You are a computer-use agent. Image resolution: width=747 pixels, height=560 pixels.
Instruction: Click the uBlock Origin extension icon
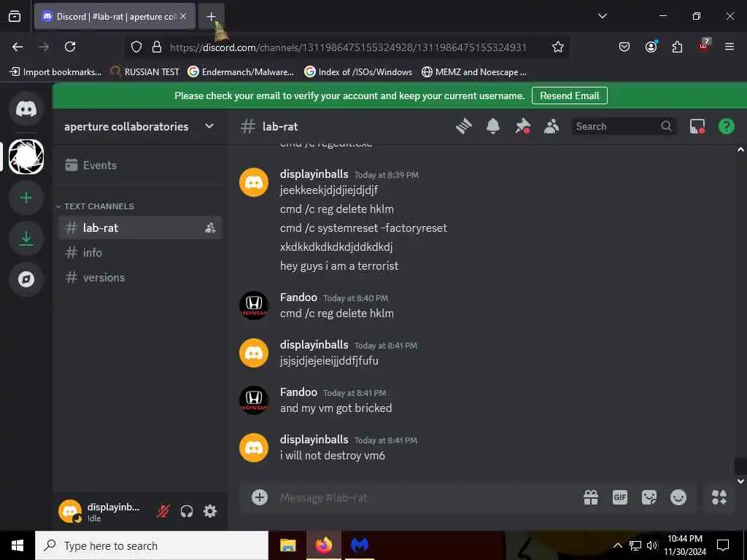(x=704, y=47)
